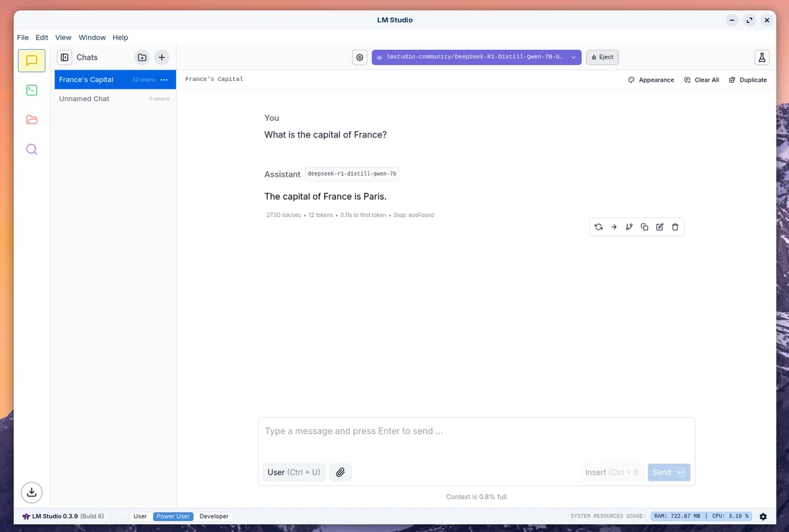Viewport: 789px width, 532px height.
Task: Toggle message role User (Ctrl + U)
Action: (294, 472)
